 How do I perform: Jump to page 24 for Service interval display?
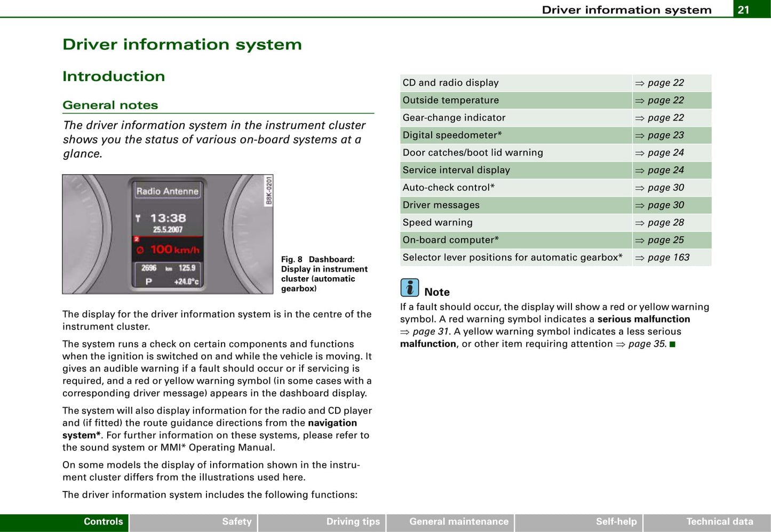665,171
